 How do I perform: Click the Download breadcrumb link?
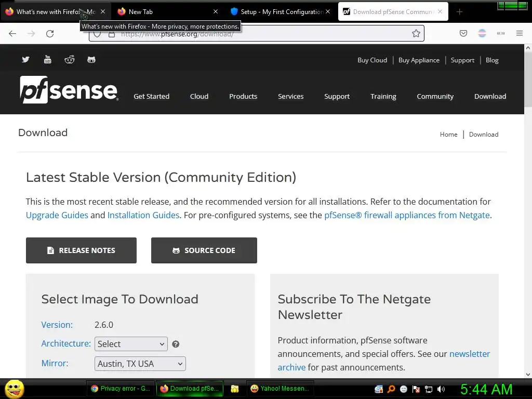coord(484,135)
